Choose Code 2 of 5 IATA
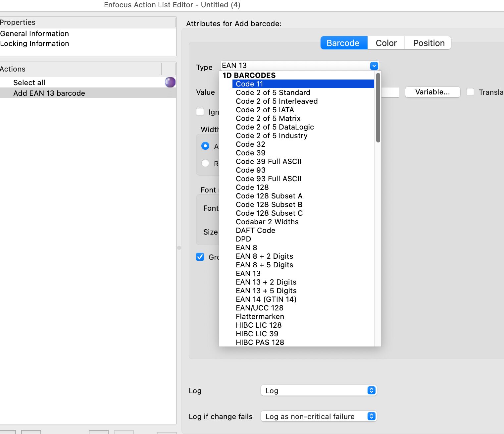This screenshot has width=504, height=434. pyautogui.click(x=265, y=110)
